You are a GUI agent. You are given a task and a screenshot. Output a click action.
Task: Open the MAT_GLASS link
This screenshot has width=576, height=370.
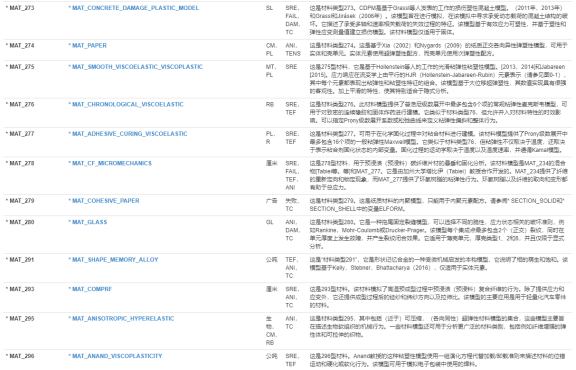(x=90, y=222)
